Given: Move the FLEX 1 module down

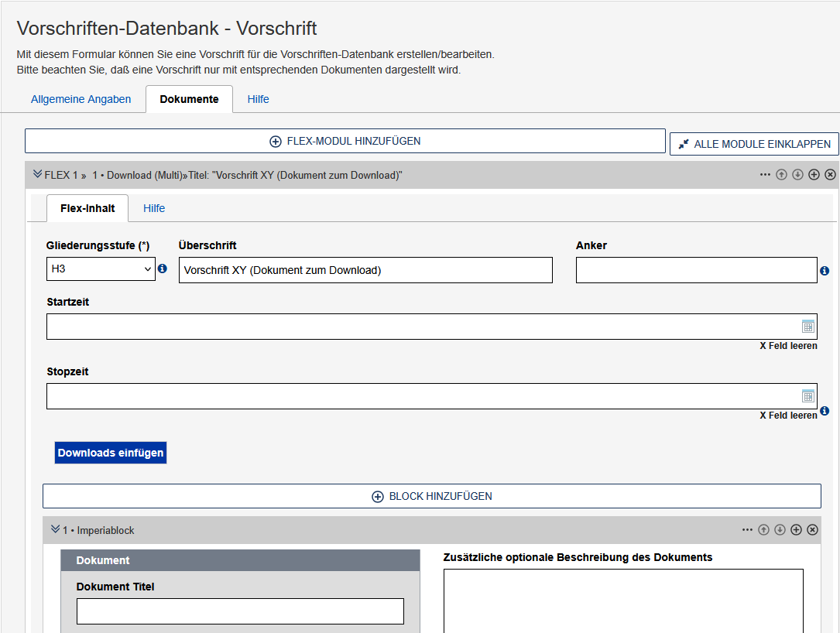Looking at the screenshot, I should coord(797,174).
